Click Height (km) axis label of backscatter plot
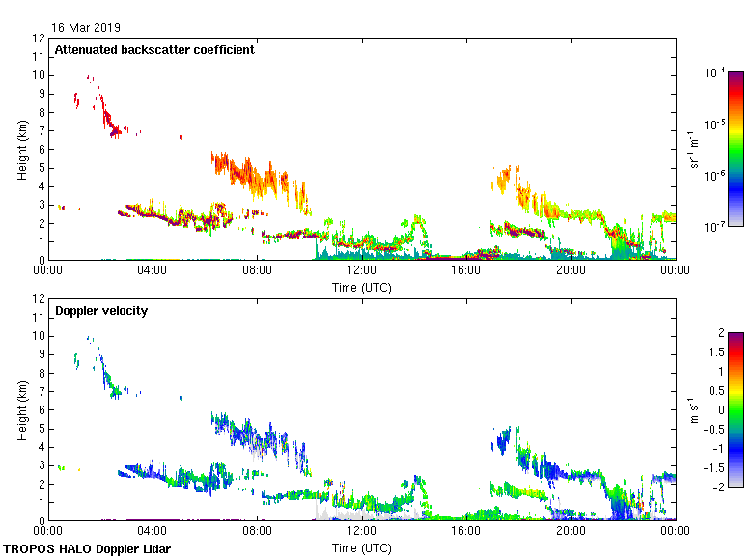The height and width of the screenshot is (560, 753). coord(21,148)
